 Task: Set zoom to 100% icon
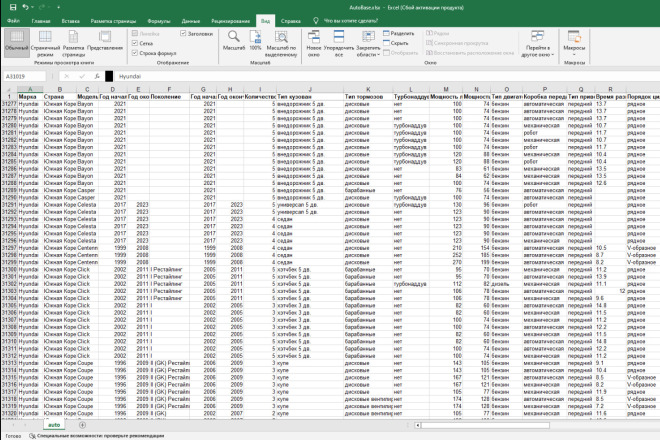pos(255,40)
